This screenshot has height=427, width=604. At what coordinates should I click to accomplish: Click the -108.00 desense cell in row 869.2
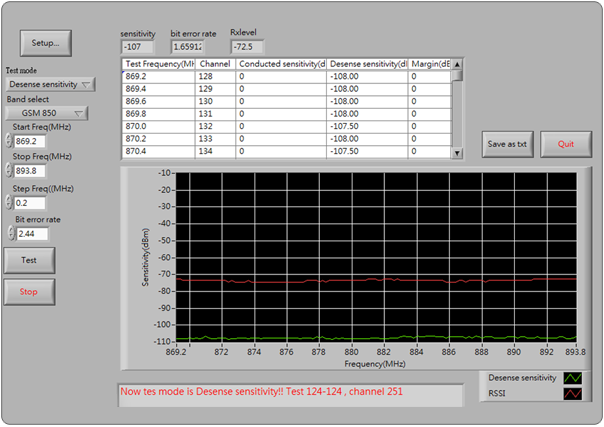click(367, 77)
